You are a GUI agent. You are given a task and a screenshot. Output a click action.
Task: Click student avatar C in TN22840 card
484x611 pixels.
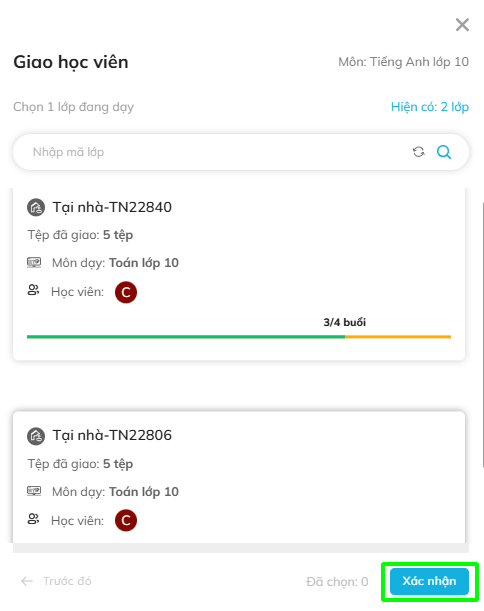[x=126, y=292]
